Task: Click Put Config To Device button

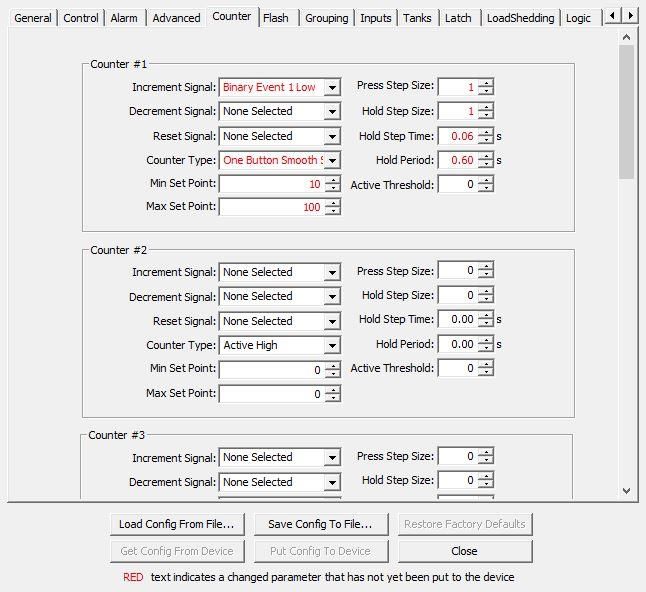Action: [321, 551]
